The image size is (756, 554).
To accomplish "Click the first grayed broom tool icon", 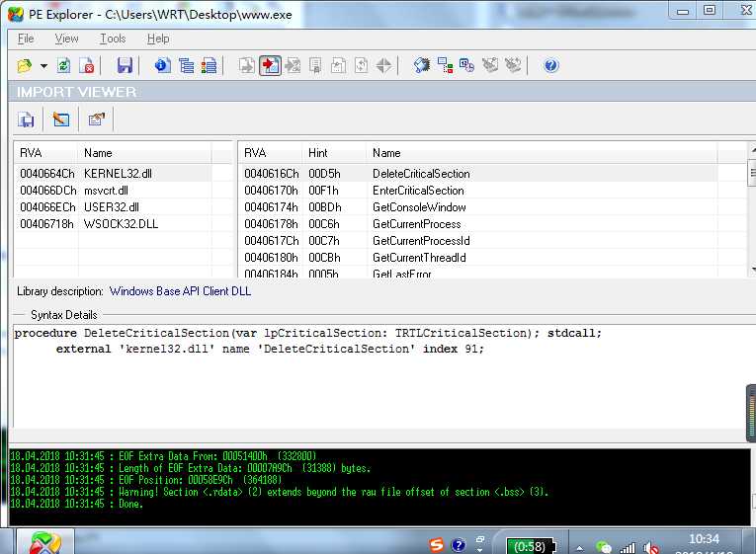I will tap(490, 65).
